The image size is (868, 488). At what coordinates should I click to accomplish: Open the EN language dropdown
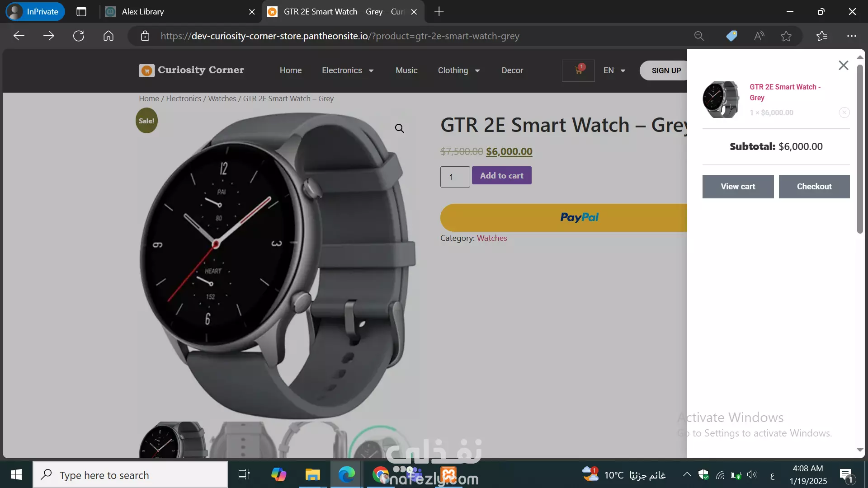614,70
